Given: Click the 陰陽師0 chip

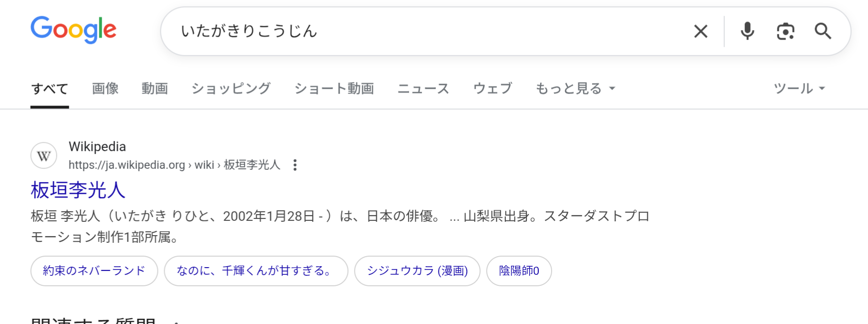Looking at the screenshot, I should click(519, 271).
